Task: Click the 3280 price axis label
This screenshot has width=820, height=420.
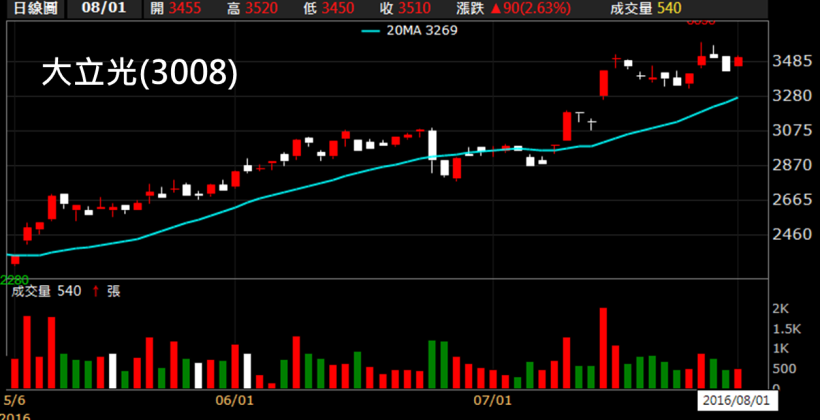Action: [x=793, y=96]
